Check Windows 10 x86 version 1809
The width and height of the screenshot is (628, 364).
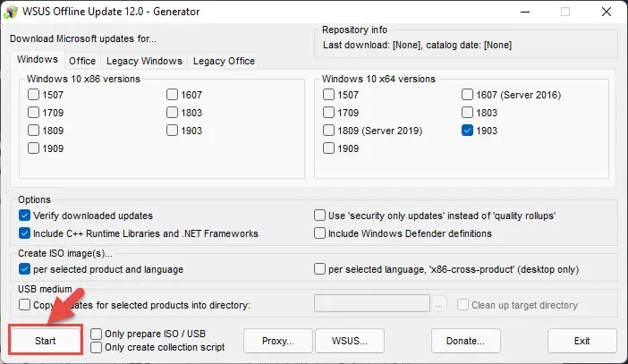click(33, 131)
